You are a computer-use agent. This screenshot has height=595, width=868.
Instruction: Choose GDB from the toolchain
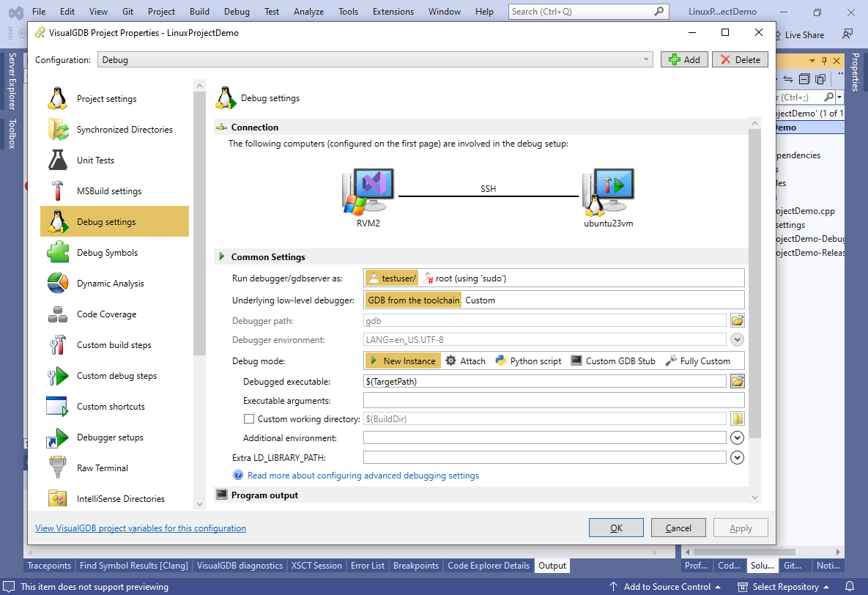pyautogui.click(x=414, y=300)
